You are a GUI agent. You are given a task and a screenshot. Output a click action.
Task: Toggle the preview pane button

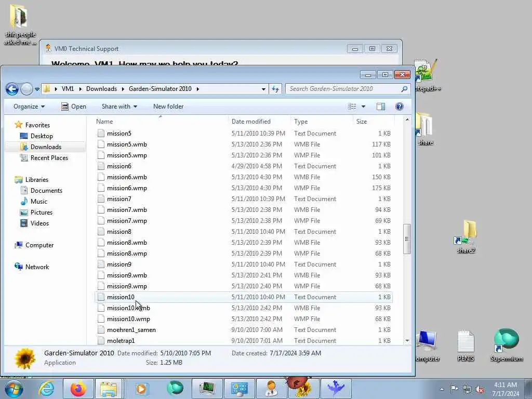tap(381, 107)
